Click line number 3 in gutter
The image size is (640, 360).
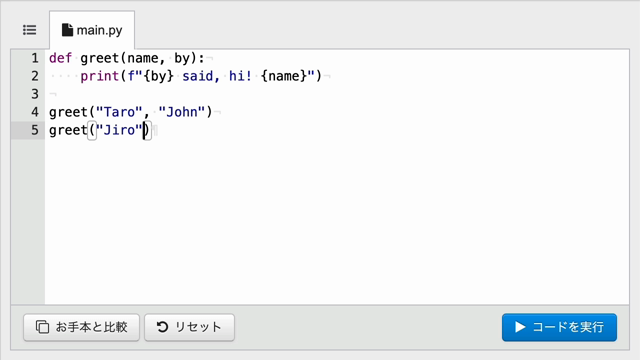35,94
